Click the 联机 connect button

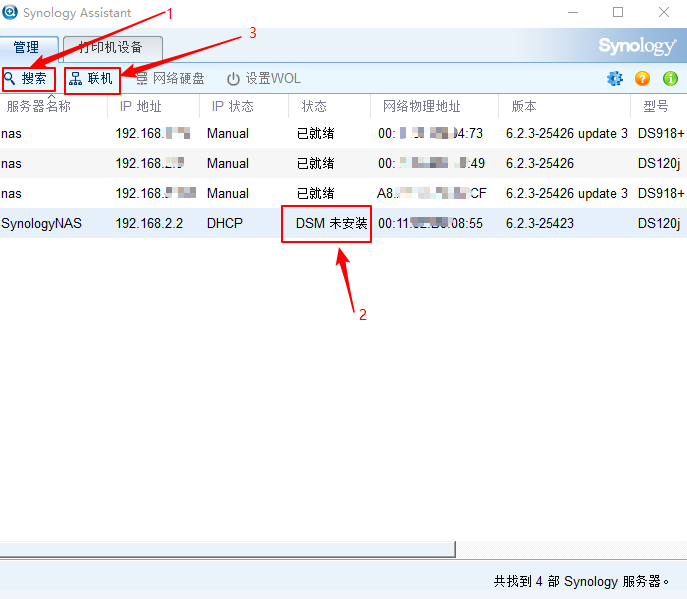coord(91,79)
